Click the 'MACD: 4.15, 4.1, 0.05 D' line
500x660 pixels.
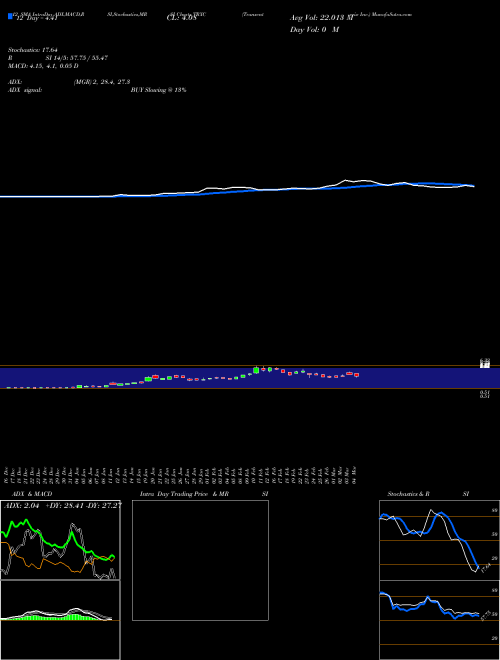coord(43,66)
